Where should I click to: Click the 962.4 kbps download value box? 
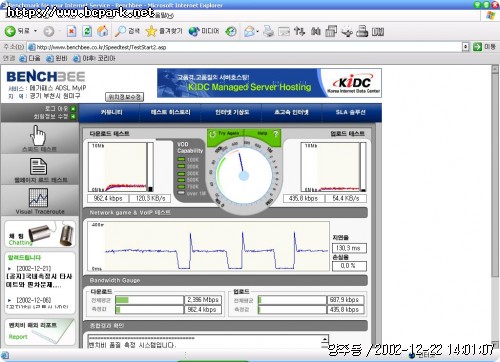click(108, 198)
